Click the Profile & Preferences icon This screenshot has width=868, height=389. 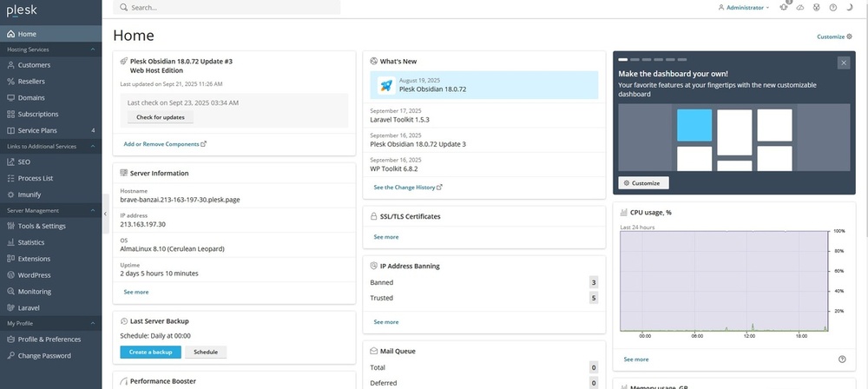coord(10,340)
